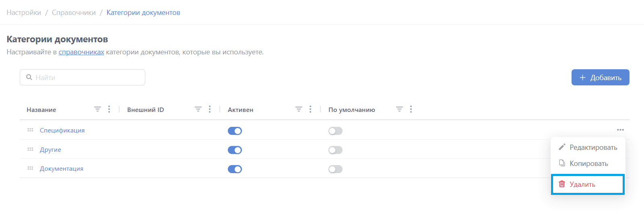Click the Найти search field

pos(83,77)
